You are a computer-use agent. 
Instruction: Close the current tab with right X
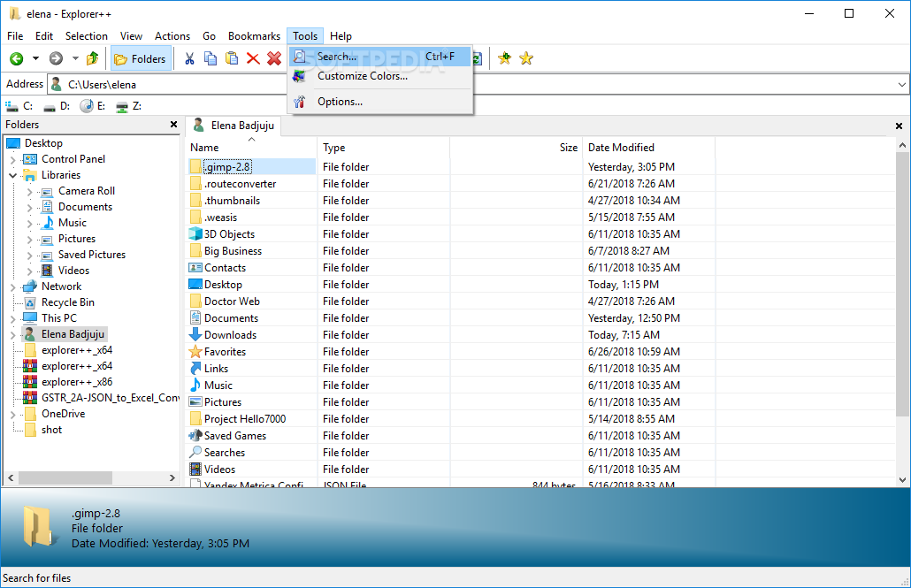pos(899,126)
